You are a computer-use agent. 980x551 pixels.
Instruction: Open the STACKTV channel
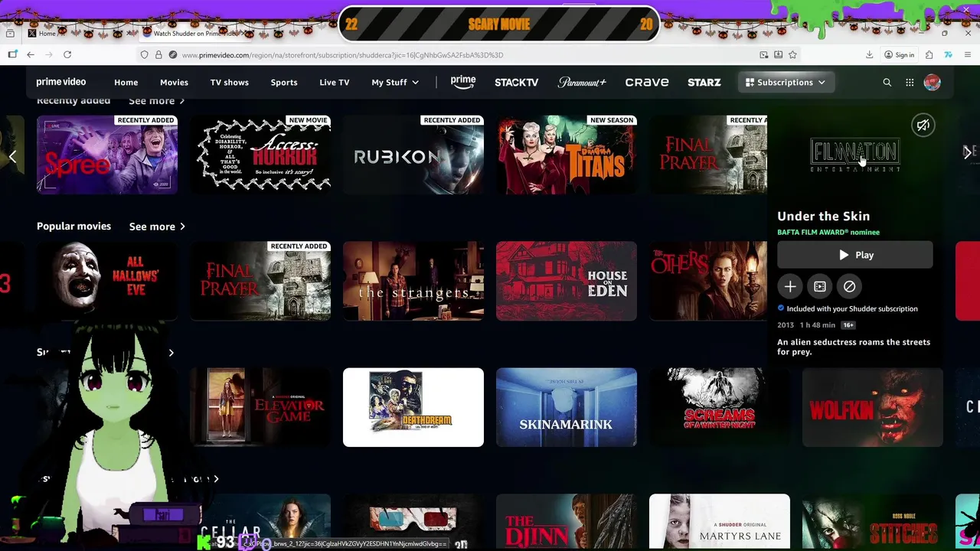(x=517, y=83)
